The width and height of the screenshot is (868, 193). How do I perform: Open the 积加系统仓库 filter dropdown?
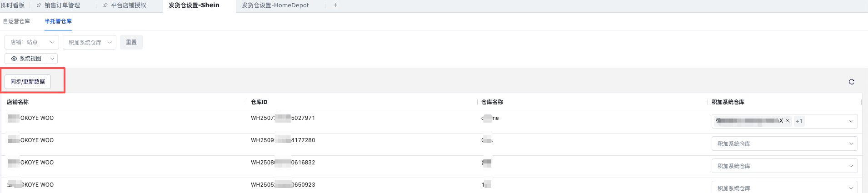(90, 42)
